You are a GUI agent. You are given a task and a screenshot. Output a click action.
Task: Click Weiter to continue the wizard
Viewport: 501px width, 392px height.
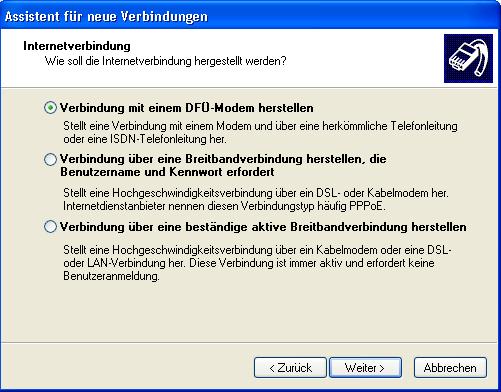365,368
